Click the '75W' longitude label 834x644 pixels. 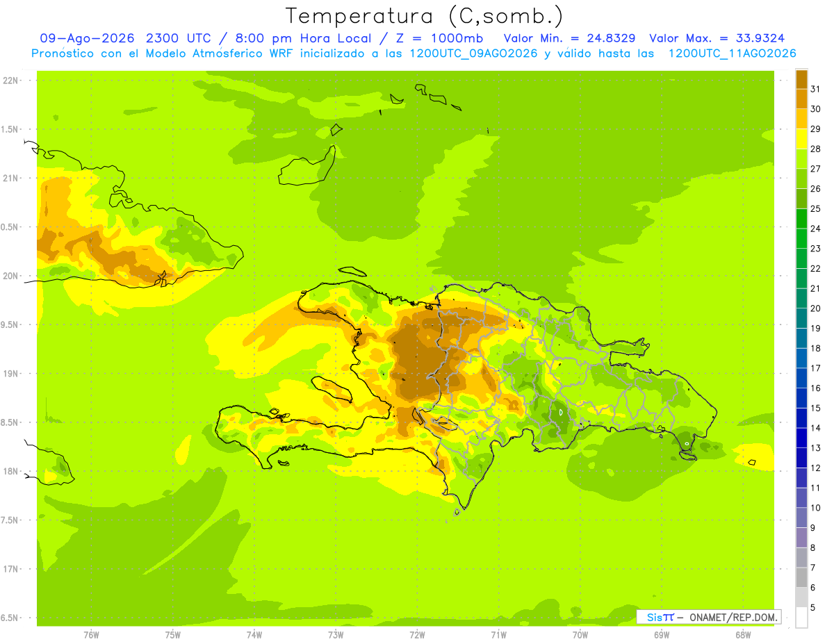pos(173,635)
